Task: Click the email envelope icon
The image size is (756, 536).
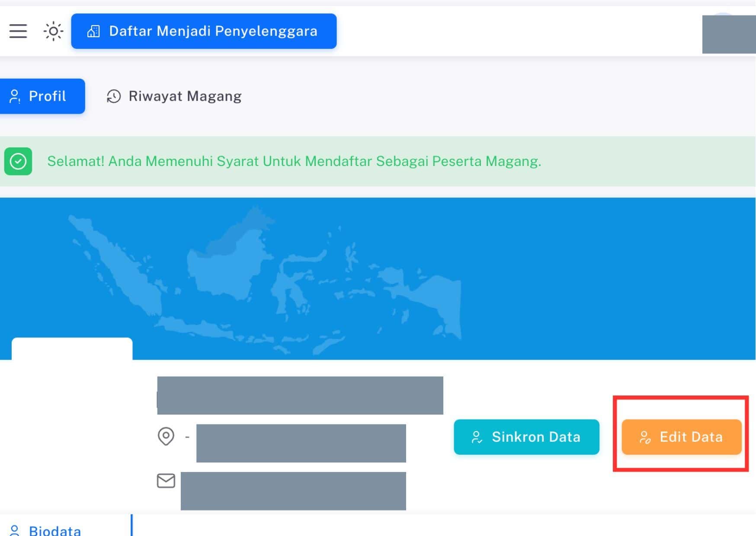Action: pos(166,481)
